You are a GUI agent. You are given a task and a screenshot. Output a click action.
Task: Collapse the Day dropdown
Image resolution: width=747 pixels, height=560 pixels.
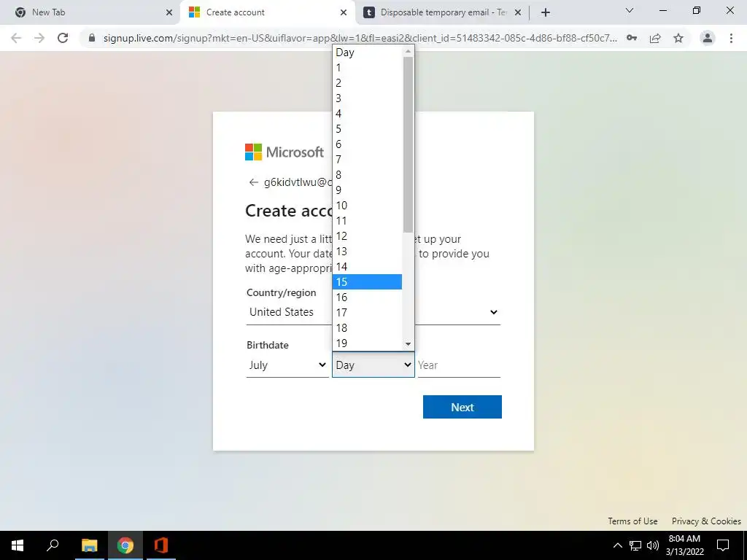[373, 365]
